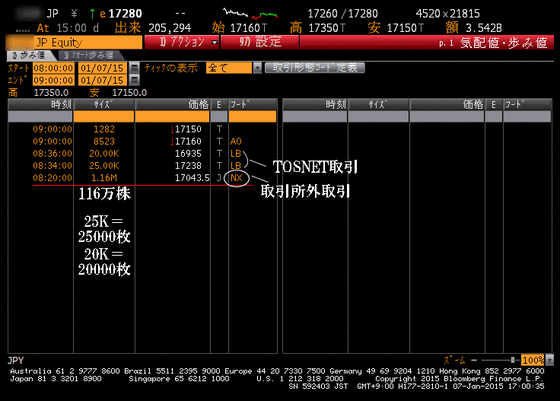Viewport: 560px width, 401px height.
Task: Click the bid/ask quote 17260 / 17280
Action: [342, 14]
